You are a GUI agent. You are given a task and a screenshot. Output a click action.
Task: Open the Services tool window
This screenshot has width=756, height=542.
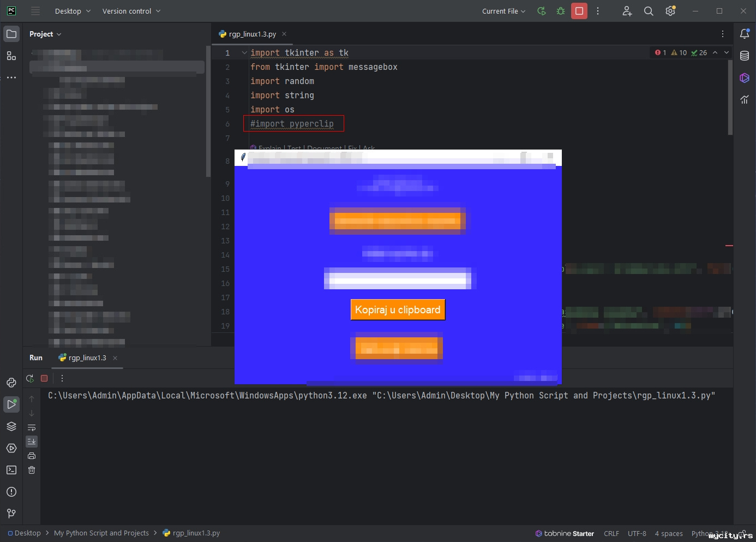pos(11,448)
